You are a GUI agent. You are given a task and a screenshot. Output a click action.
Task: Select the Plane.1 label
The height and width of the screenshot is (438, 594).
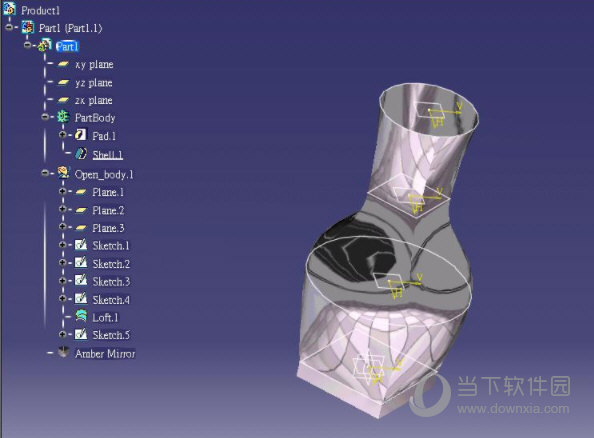coord(108,192)
